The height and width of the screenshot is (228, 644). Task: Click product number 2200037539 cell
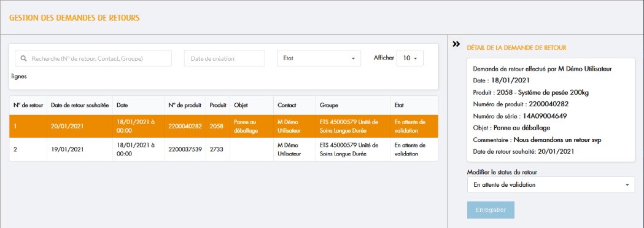pos(185,149)
